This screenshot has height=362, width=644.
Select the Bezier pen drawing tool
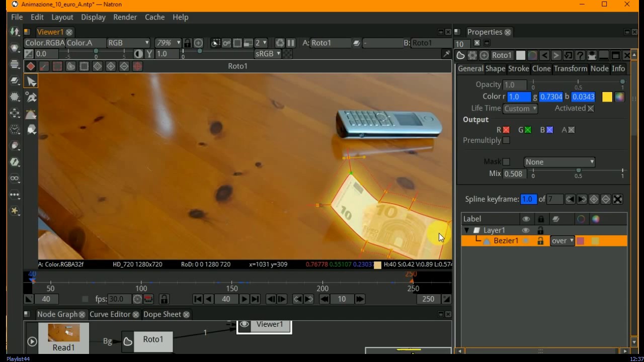click(x=31, y=98)
